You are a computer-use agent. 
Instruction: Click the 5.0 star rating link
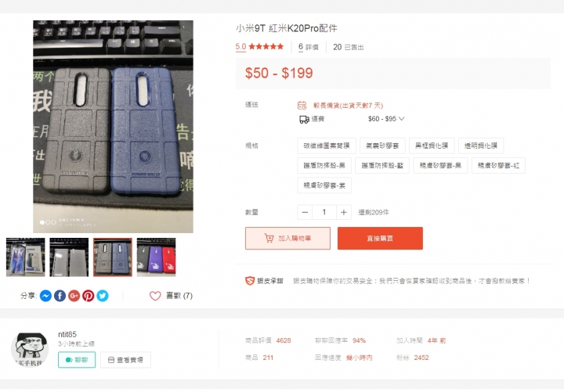pos(260,47)
